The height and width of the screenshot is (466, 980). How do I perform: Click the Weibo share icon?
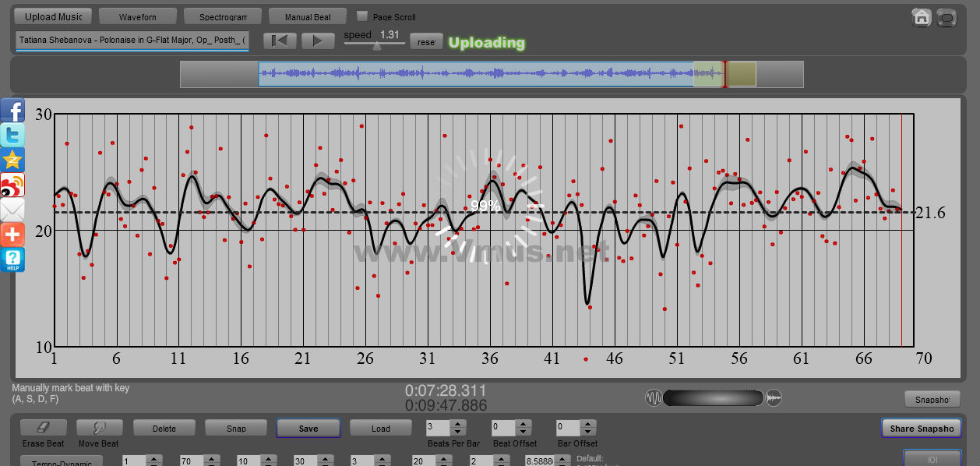(12, 185)
